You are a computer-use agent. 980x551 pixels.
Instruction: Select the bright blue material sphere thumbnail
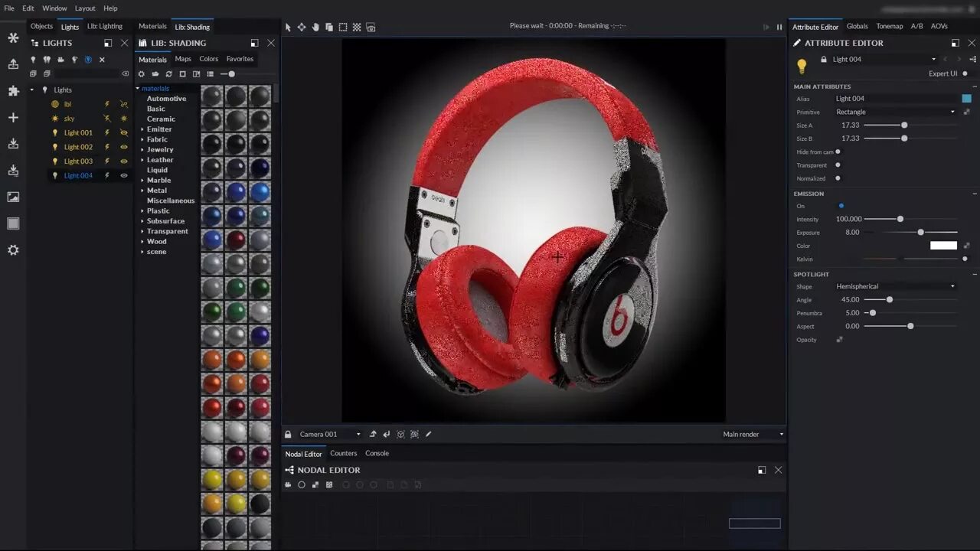(x=260, y=192)
